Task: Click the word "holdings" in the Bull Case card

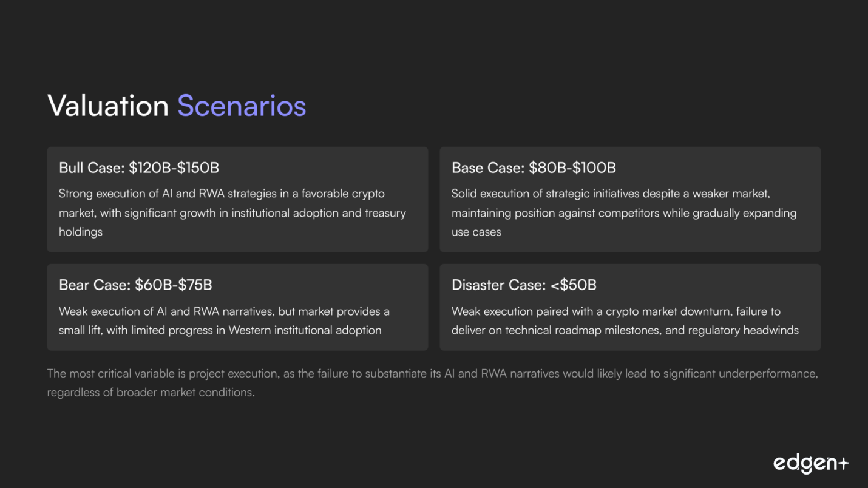Action: coord(81,232)
